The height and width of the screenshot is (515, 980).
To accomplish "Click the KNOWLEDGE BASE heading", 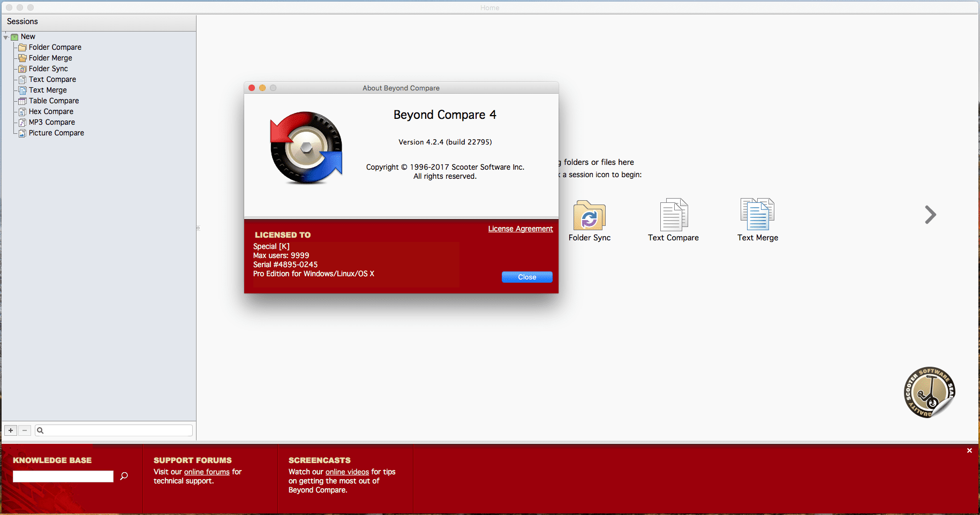I will click(x=52, y=460).
